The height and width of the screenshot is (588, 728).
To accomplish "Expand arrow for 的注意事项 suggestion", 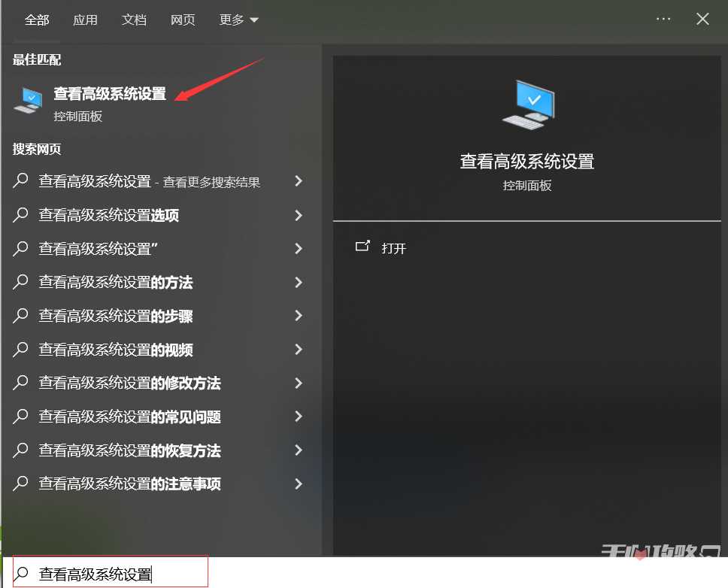I will 299,484.
